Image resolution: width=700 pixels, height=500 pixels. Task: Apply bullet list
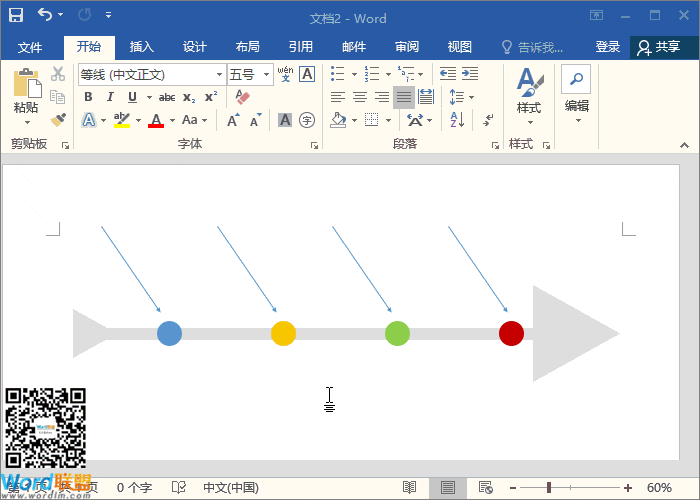(338, 74)
